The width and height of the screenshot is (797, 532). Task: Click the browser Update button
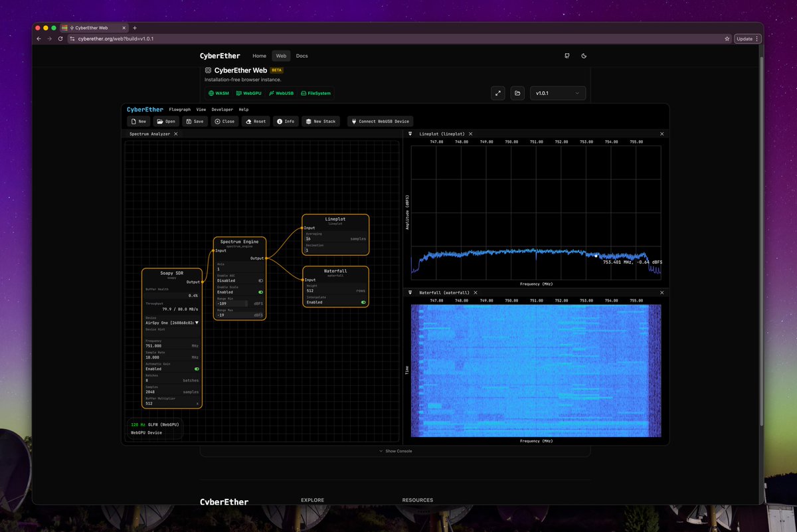pyautogui.click(x=747, y=39)
